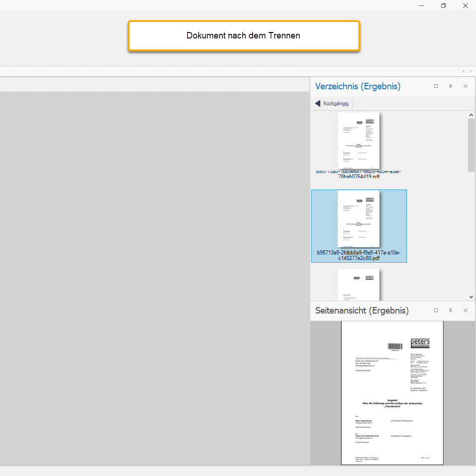
Task: Select the highlighted PDF ending c140277e2c80.pdf
Action: (358, 226)
